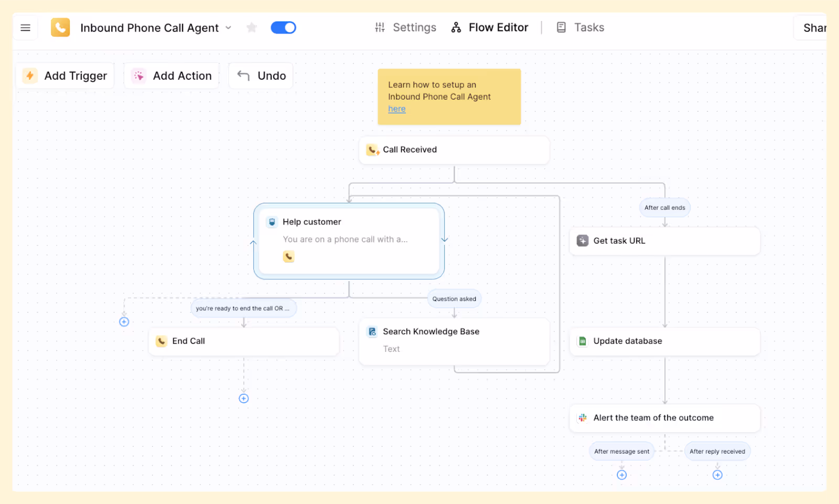The width and height of the screenshot is (839, 504).
Task: Click the Slack icon on Alert node
Action: pos(583,418)
